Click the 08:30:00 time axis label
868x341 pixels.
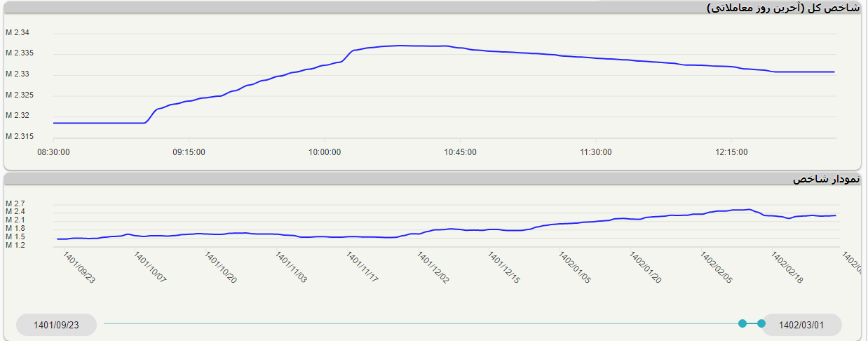tap(53, 152)
